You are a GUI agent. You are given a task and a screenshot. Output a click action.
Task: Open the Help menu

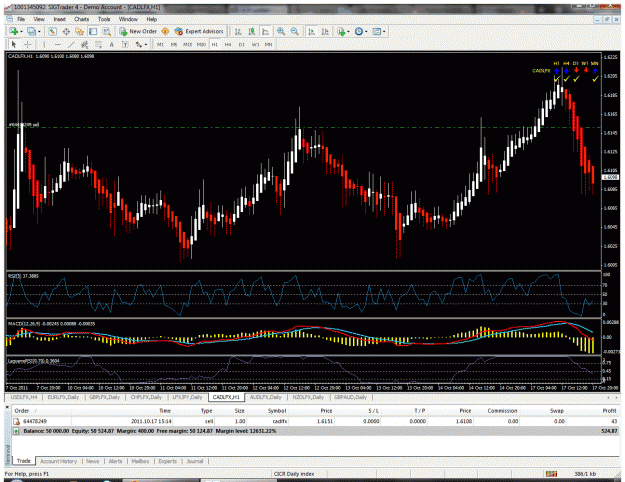[151, 19]
